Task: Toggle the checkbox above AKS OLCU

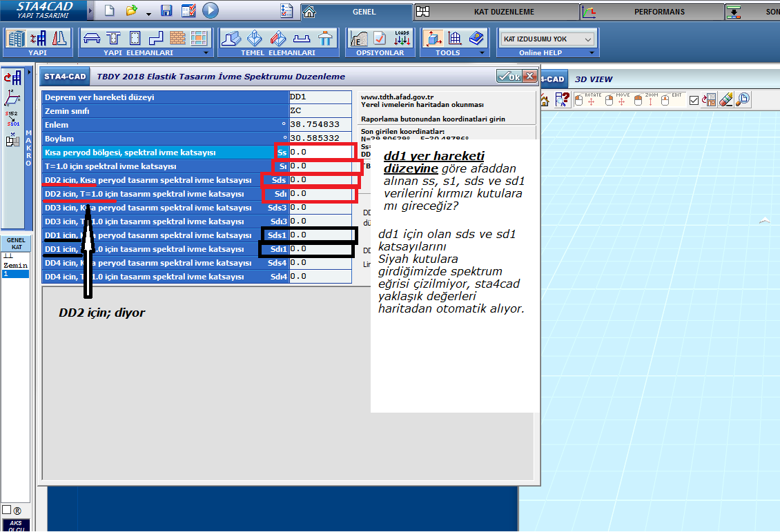Action: [x=6, y=509]
